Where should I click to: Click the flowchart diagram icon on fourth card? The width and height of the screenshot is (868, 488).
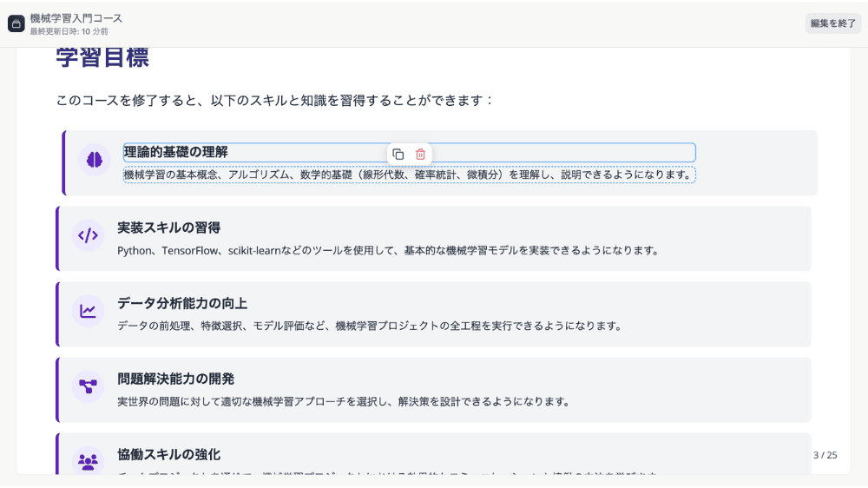click(88, 386)
